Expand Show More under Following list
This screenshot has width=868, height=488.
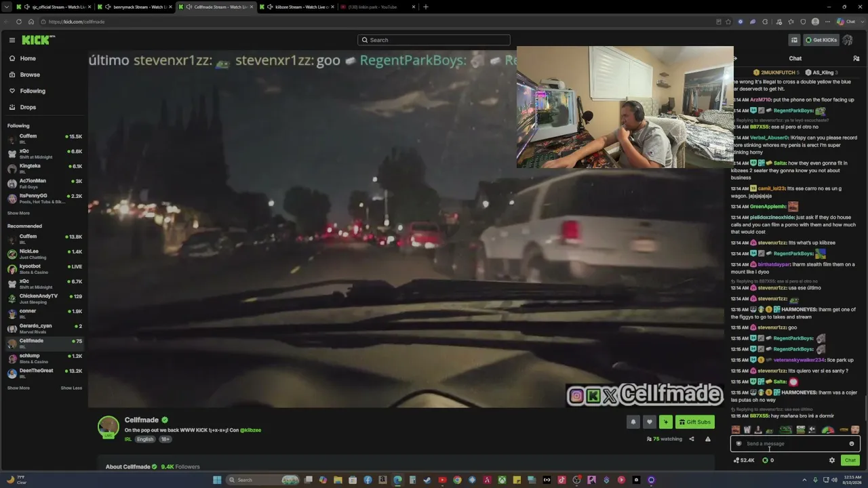[x=18, y=213]
